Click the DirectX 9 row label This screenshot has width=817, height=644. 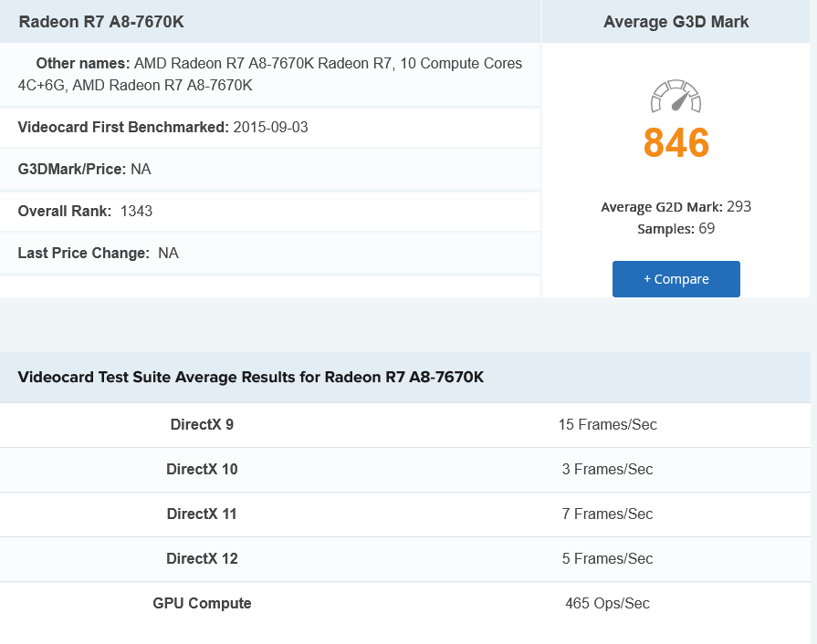click(202, 425)
